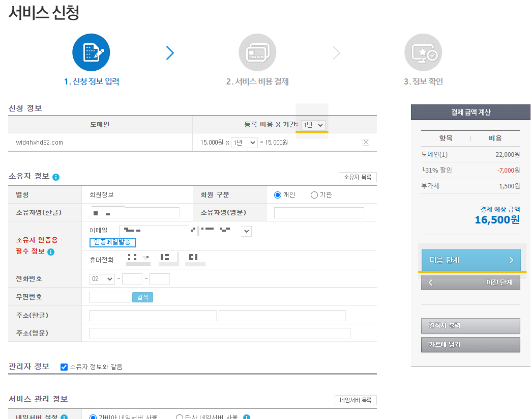Click 16,500원 estimated payment amount
Viewport: 532px width, 419px height.
click(x=497, y=220)
